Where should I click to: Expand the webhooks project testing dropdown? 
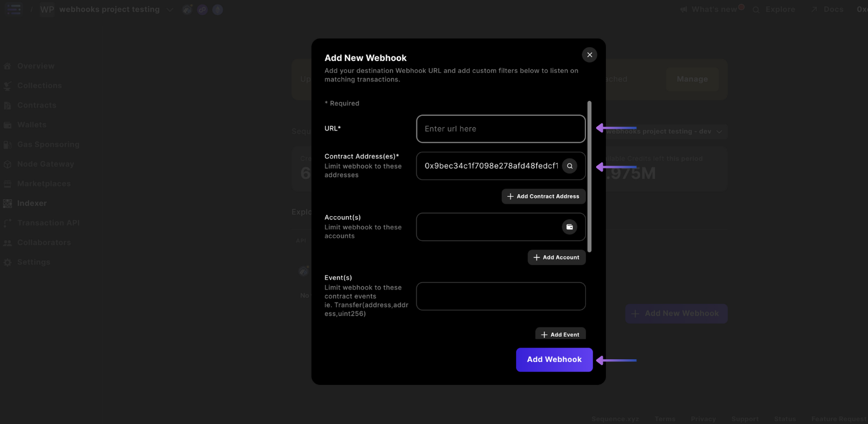(x=170, y=9)
